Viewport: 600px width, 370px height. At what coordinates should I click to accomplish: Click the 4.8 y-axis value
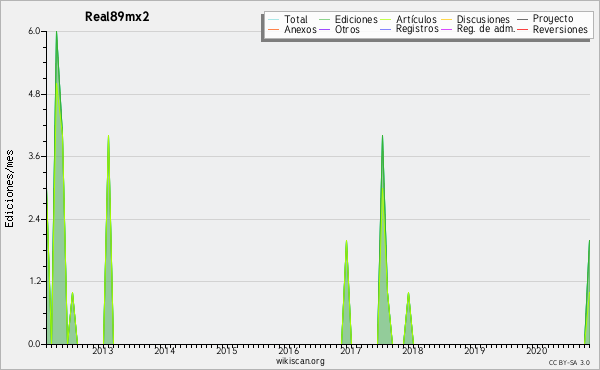34,94
